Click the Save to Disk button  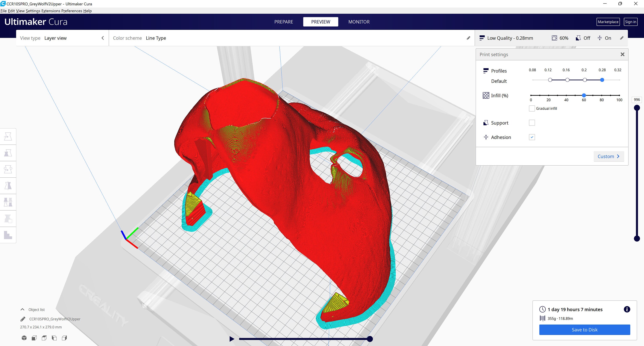pos(584,329)
